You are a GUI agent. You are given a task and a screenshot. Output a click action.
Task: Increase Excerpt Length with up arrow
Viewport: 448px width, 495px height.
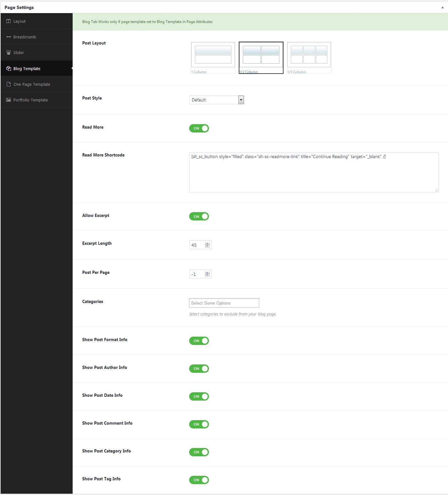[207, 244]
